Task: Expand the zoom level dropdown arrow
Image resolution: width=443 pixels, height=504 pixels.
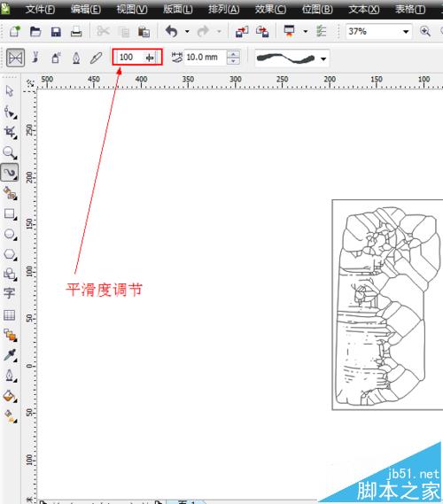Action: [x=406, y=32]
